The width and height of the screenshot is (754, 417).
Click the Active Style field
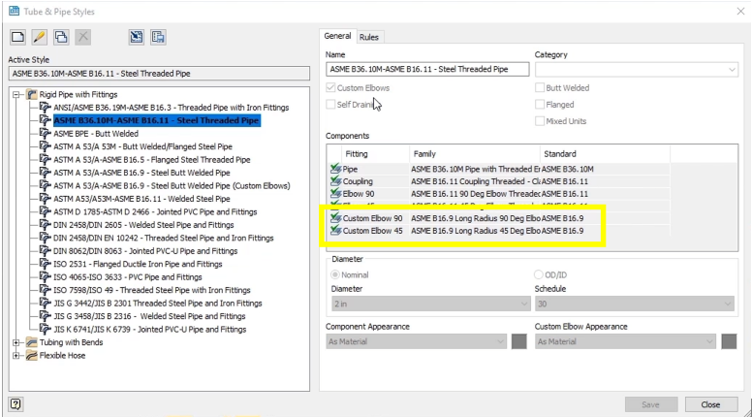(159, 74)
